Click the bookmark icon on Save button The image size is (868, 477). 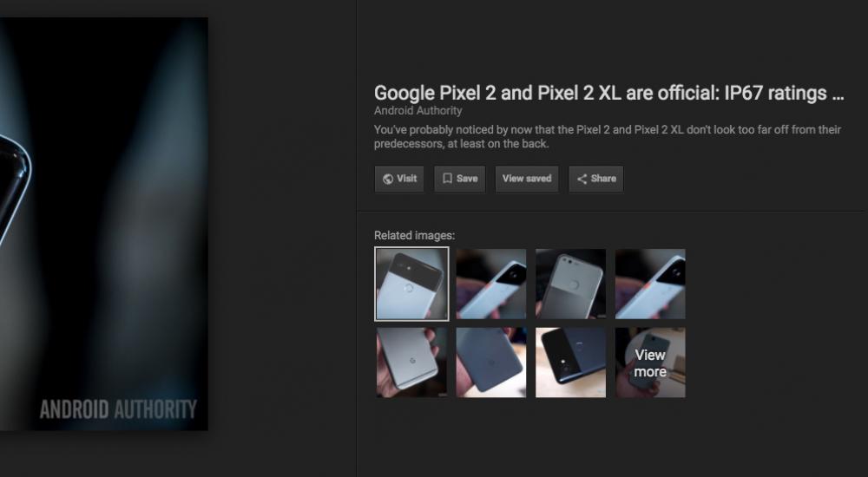(x=448, y=178)
